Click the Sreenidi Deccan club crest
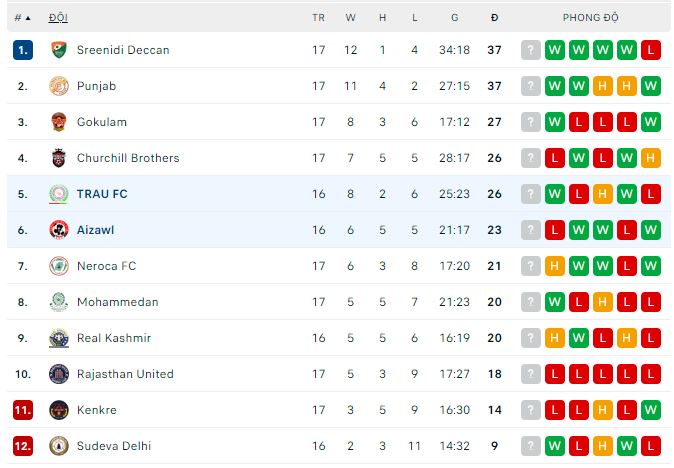The width and height of the screenshot is (674, 468). [58, 50]
